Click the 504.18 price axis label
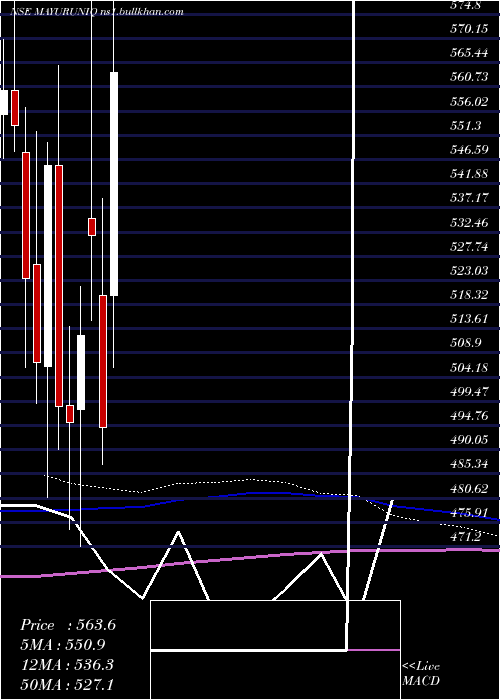500x700 pixels. (469, 368)
